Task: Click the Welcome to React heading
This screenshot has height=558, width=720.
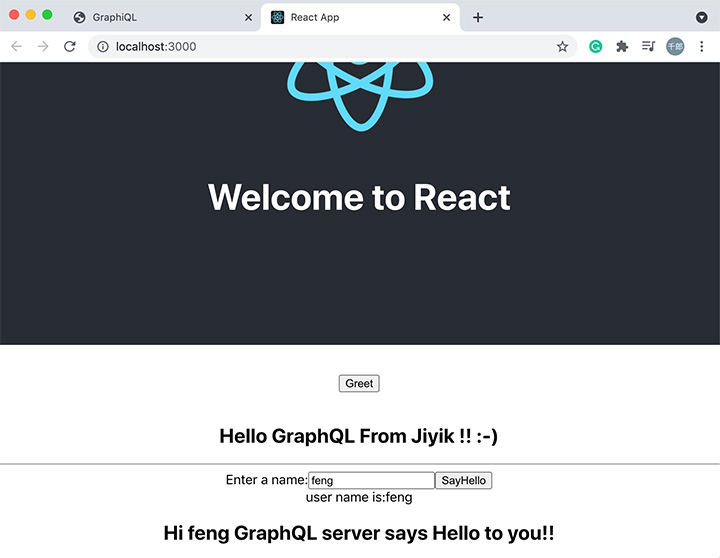Action: [359, 197]
